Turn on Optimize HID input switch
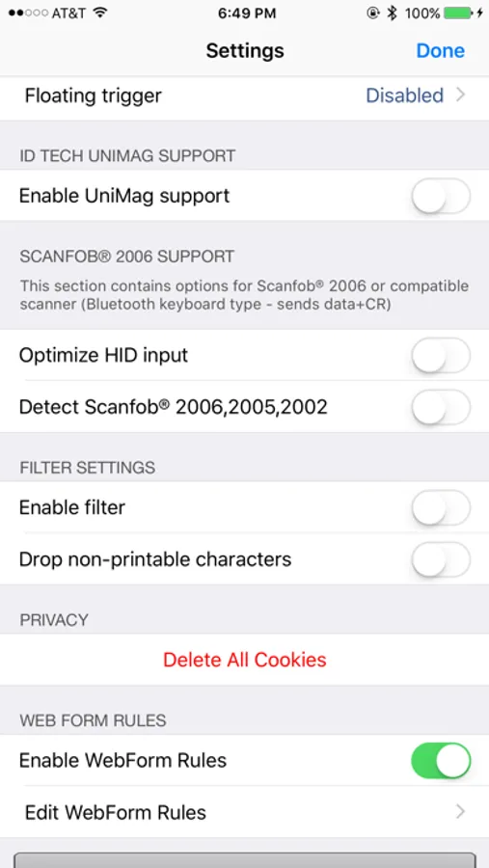The image size is (489, 868). click(x=441, y=355)
